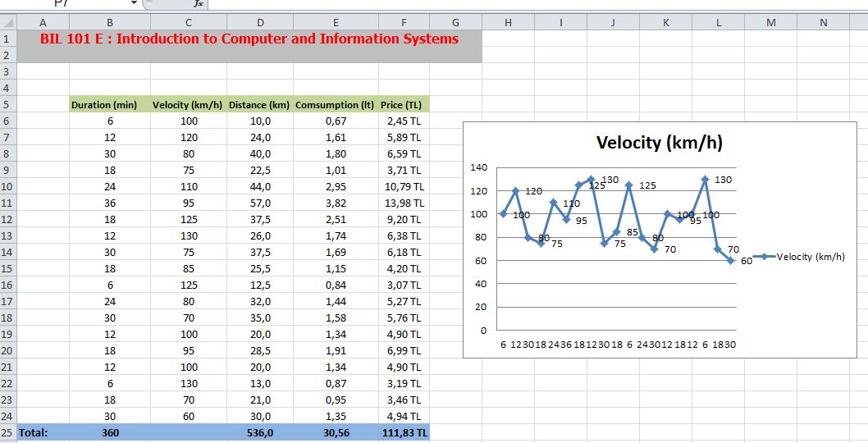Select the cell showing 6,38 TL

tap(404, 236)
